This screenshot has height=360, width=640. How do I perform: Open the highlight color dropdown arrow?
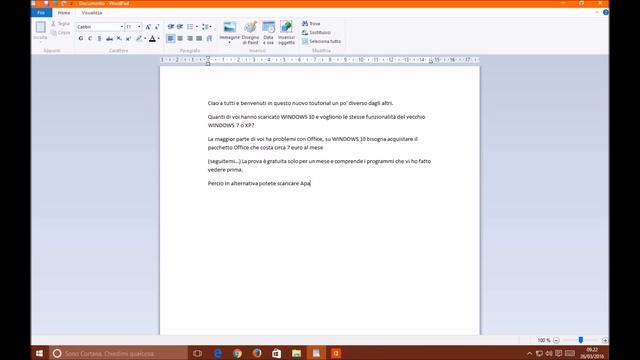[x=145, y=38]
